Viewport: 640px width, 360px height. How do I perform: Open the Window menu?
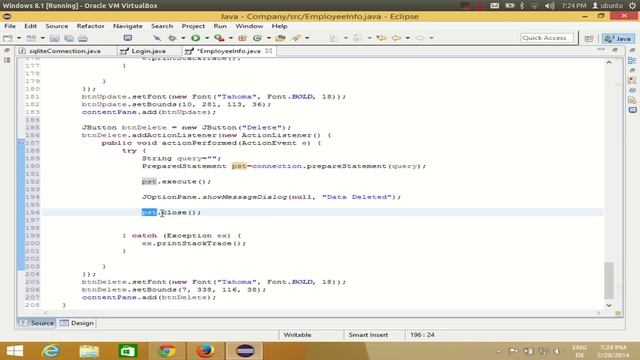pyautogui.click(x=249, y=26)
